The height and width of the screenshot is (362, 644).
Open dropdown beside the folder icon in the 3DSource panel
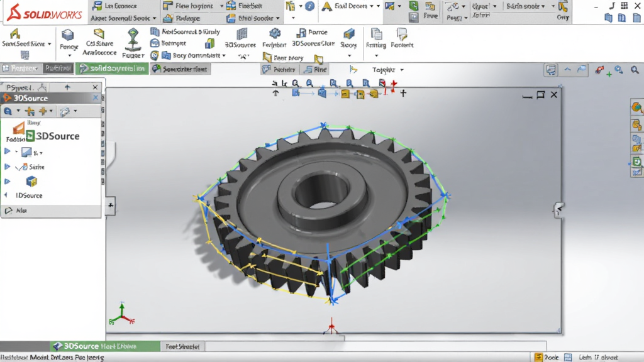point(75,111)
